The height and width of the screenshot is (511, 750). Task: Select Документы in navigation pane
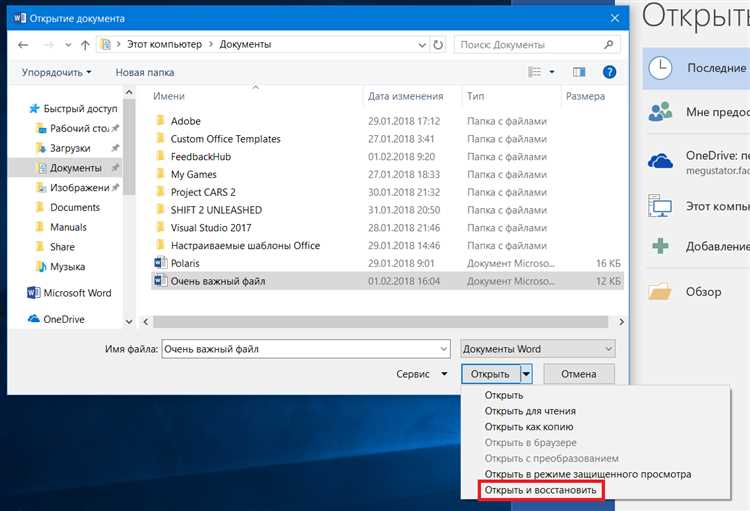pyautogui.click(x=66, y=168)
